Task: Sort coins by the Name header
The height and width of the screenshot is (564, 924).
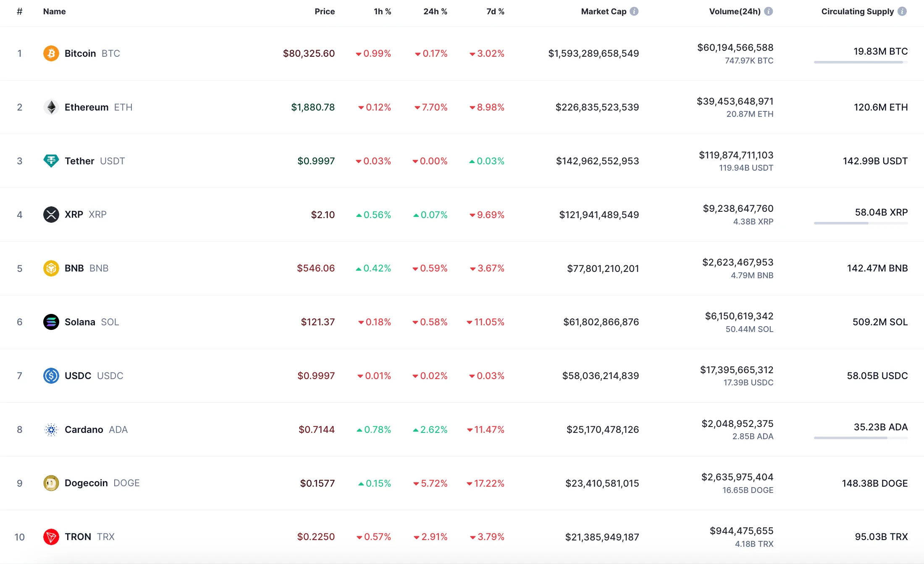Action: pyautogui.click(x=54, y=11)
